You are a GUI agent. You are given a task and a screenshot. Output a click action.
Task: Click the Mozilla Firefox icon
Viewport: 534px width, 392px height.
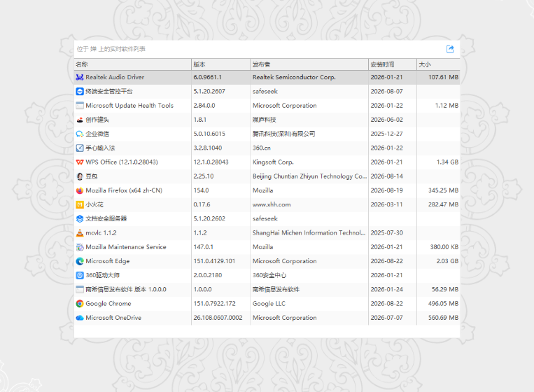point(80,190)
